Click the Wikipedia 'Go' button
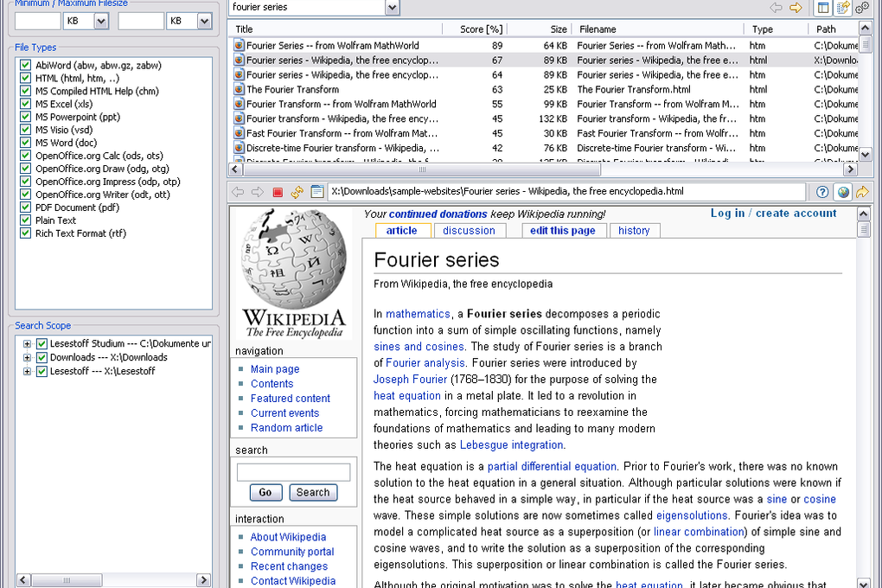 (x=265, y=492)
